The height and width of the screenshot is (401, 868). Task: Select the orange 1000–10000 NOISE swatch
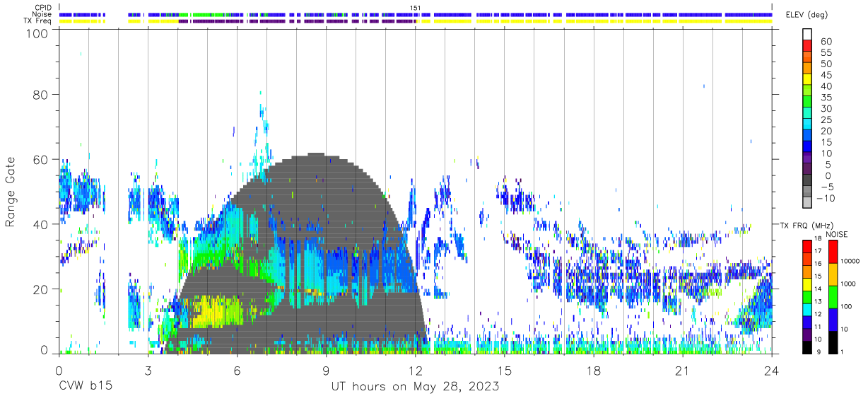point(833,274)
